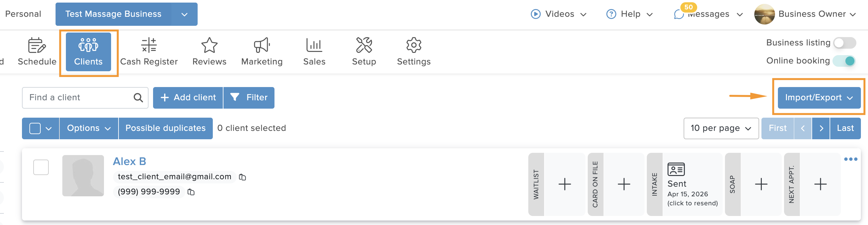Open the Sales chart section

coord(314,52)
